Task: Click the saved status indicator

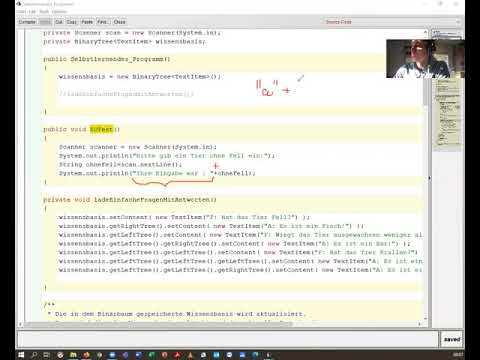Action: coord(452,339)
